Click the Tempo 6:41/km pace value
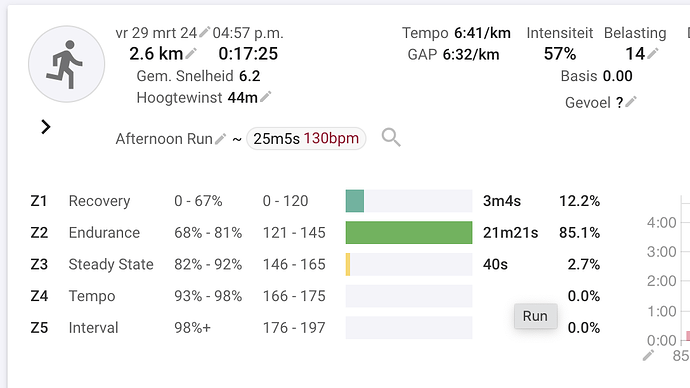Screen dimensions: 690x388 pos(482,33)
